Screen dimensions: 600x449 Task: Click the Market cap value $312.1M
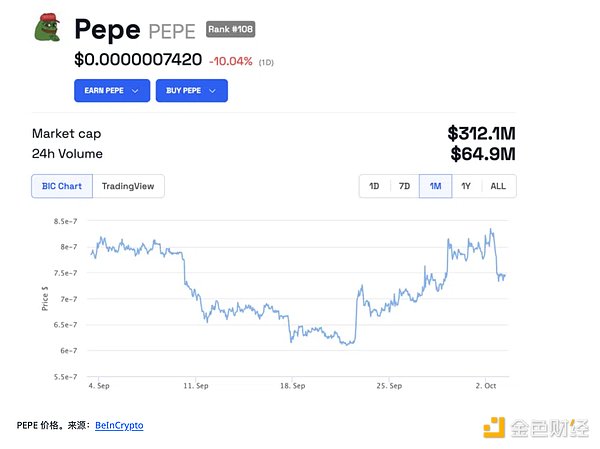481,133
